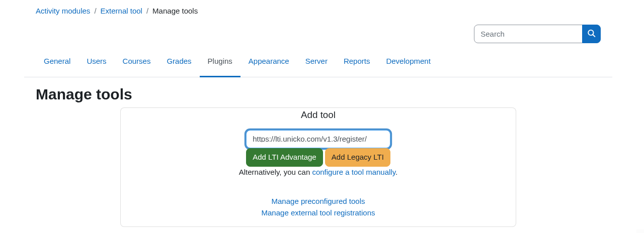This screenshot has width=644, height=233.
Task: Switch to the Users tab
Action: (97, 61)
